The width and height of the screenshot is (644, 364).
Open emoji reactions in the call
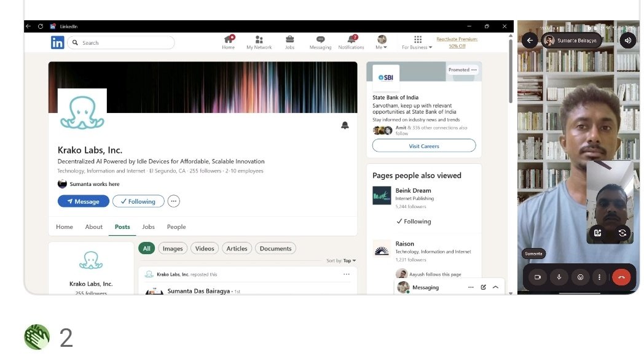[x=580, y=277]
